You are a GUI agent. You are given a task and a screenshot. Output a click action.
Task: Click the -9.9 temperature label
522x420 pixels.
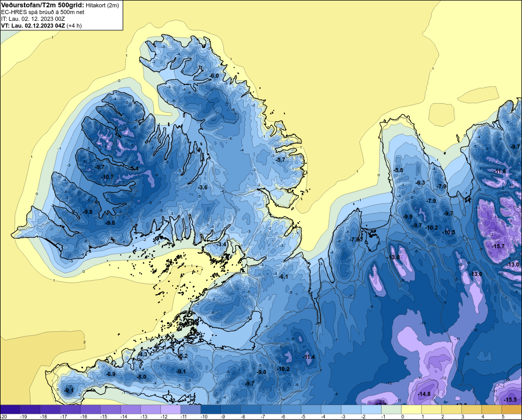(408, 217)
